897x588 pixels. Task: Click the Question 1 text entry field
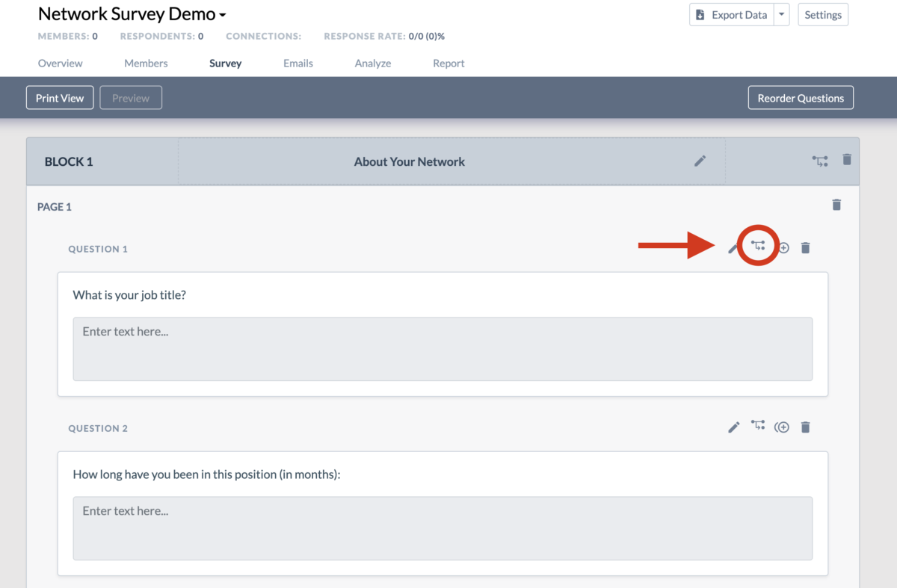(x=443, y=349)
